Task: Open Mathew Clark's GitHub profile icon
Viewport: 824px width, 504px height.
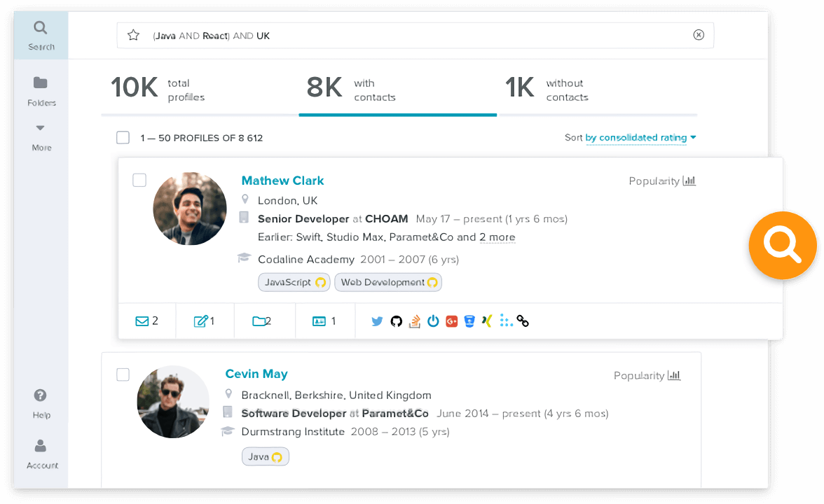Action: [x=396, y=321]
